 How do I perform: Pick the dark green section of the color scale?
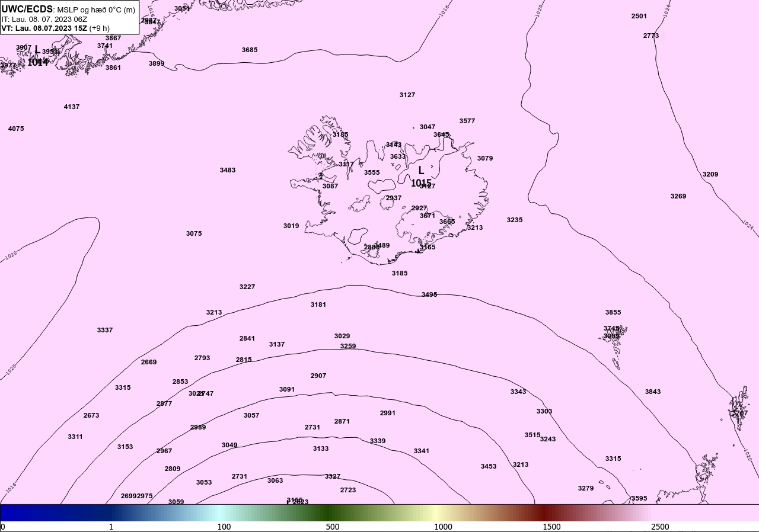(329, 512)
